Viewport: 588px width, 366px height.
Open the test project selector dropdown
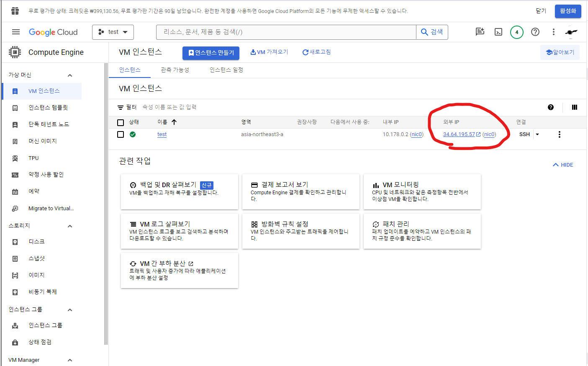tap(113, 32)
